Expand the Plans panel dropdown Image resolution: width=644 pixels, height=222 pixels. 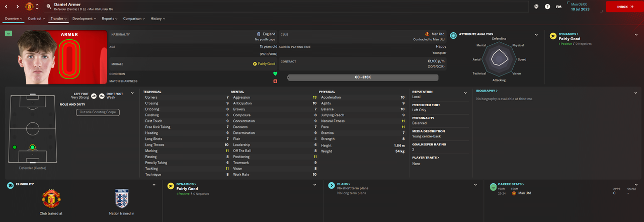coord(475,185)
